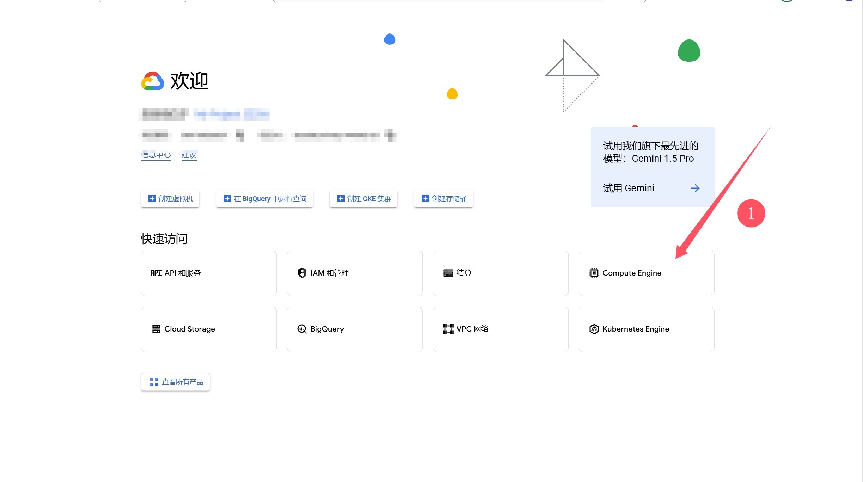Open Cloud Storage card

tap(208, 329)
